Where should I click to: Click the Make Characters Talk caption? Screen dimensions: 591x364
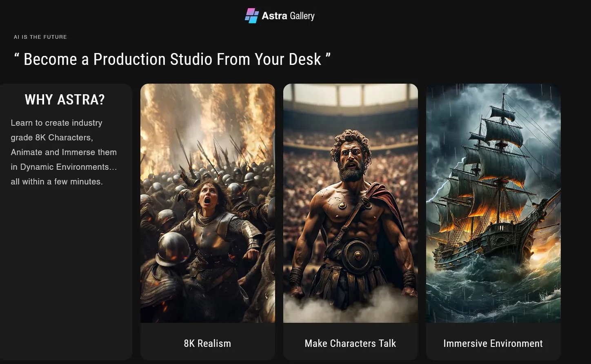pyautogui.click(x=350, y=343)
